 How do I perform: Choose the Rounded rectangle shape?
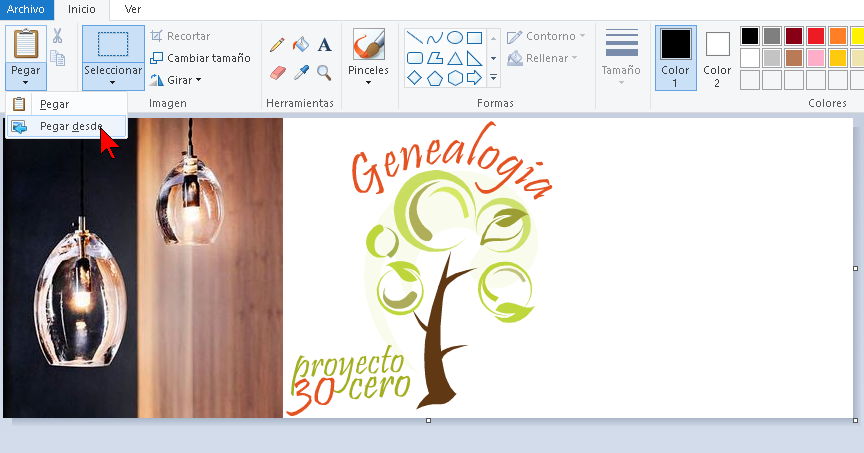[414, 58]
